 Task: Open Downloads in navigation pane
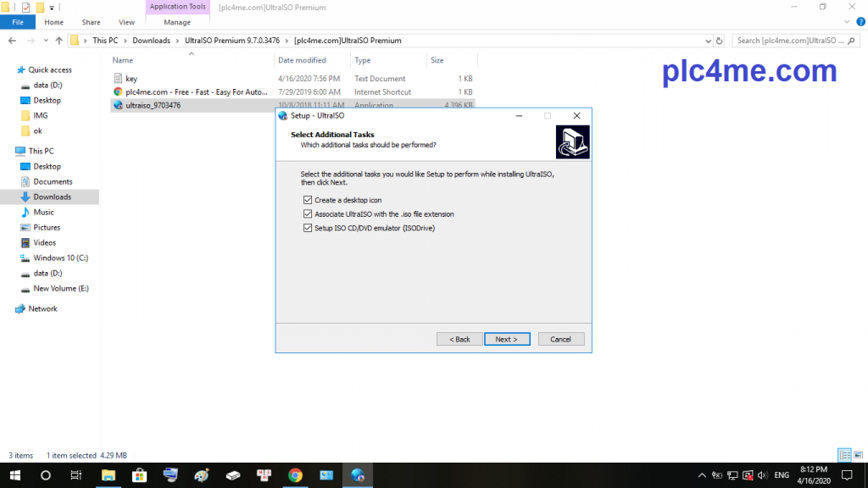(52, 197)
